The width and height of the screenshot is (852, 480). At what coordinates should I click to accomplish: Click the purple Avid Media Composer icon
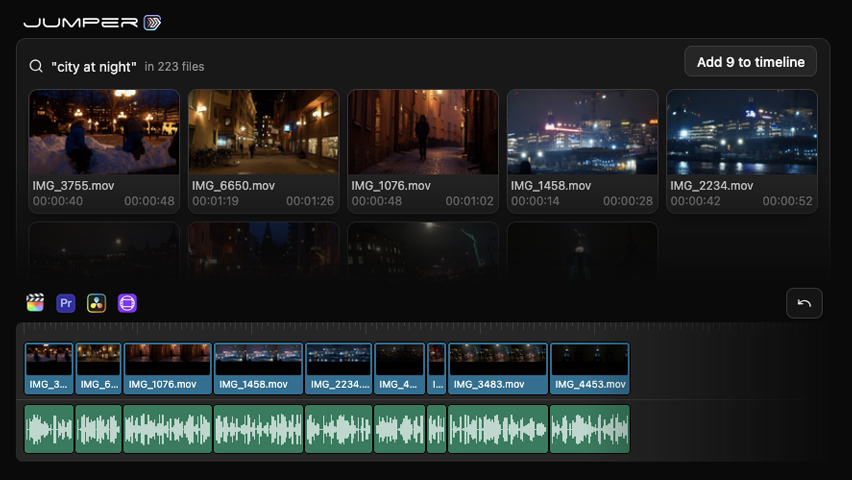click(127, 303)
